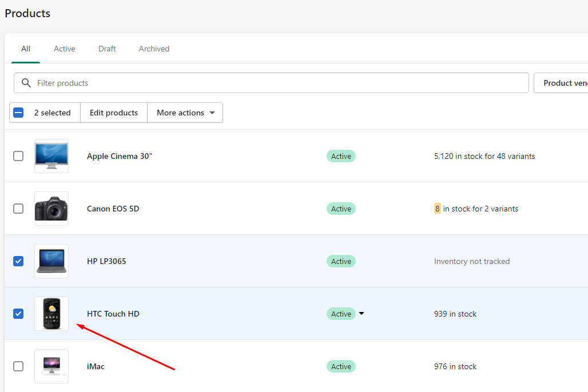Open the HP LP3065 product name
This screenshot has height=392, width=588.
click(106, 261)
